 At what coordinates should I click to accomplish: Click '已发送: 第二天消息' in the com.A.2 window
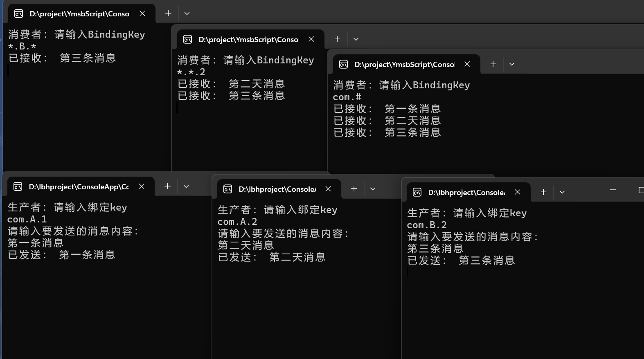pos(272,257)
